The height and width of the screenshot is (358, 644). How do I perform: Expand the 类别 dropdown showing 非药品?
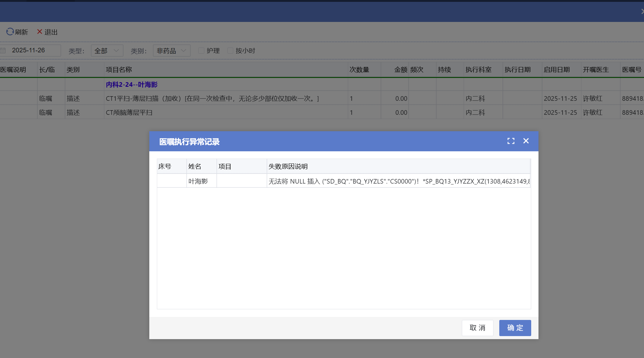(171, 51)
